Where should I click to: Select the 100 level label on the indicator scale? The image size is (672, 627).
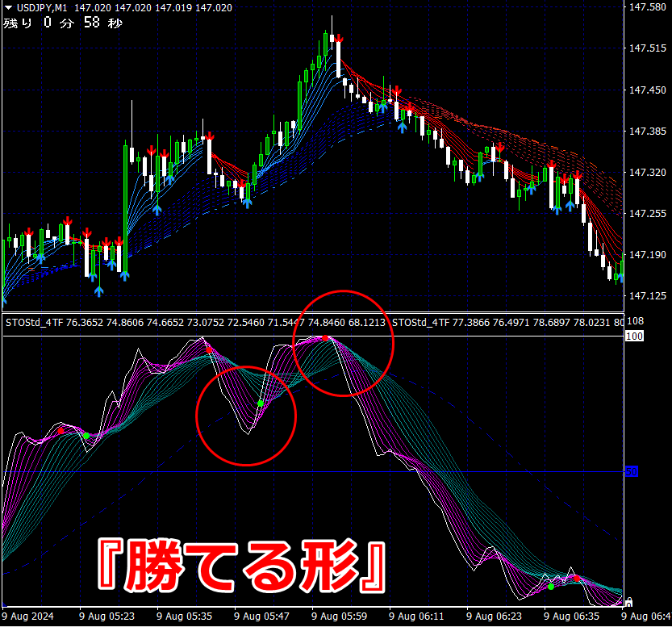tap(634, 336)
